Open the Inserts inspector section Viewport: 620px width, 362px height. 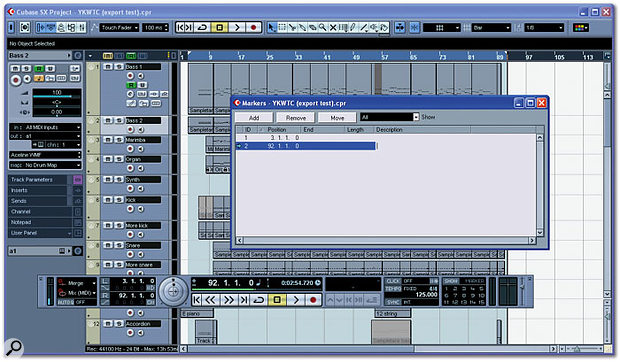click(38, 190)
